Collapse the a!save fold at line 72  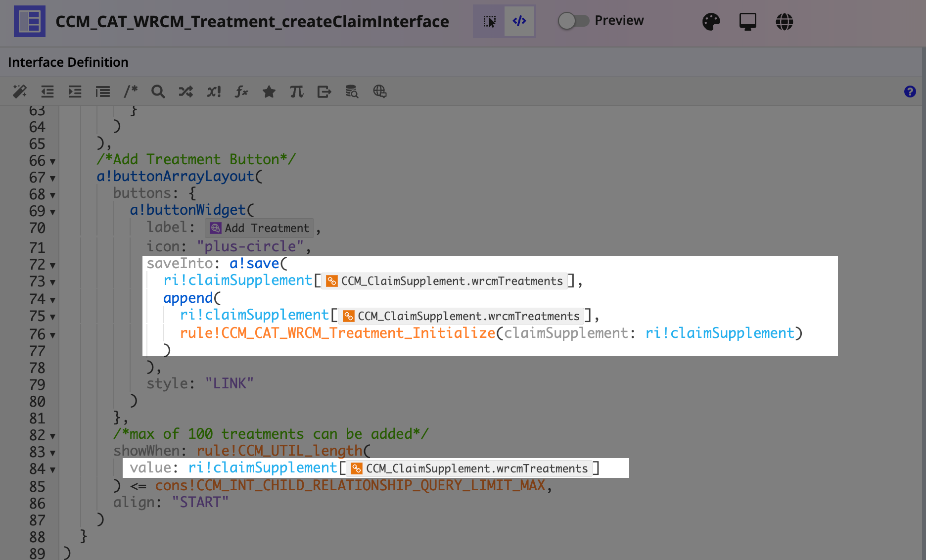tap(52, 266)
